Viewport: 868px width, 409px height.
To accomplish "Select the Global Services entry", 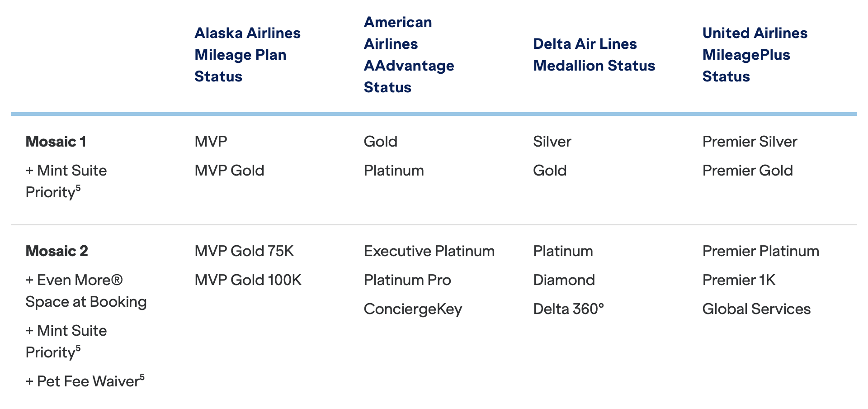I will click(x=756, y=309).
